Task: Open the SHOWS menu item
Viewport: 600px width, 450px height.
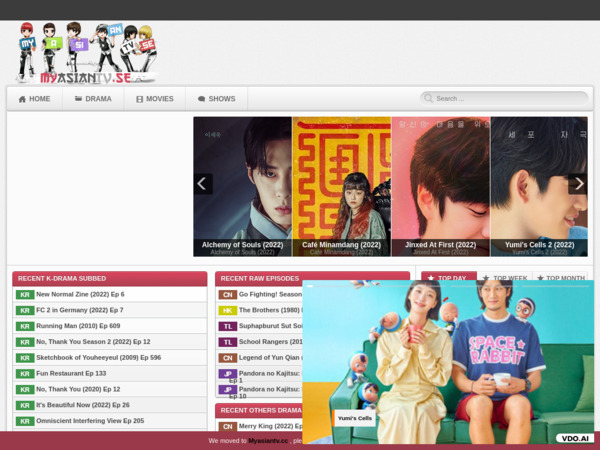Action: click(x=217, y=99)
